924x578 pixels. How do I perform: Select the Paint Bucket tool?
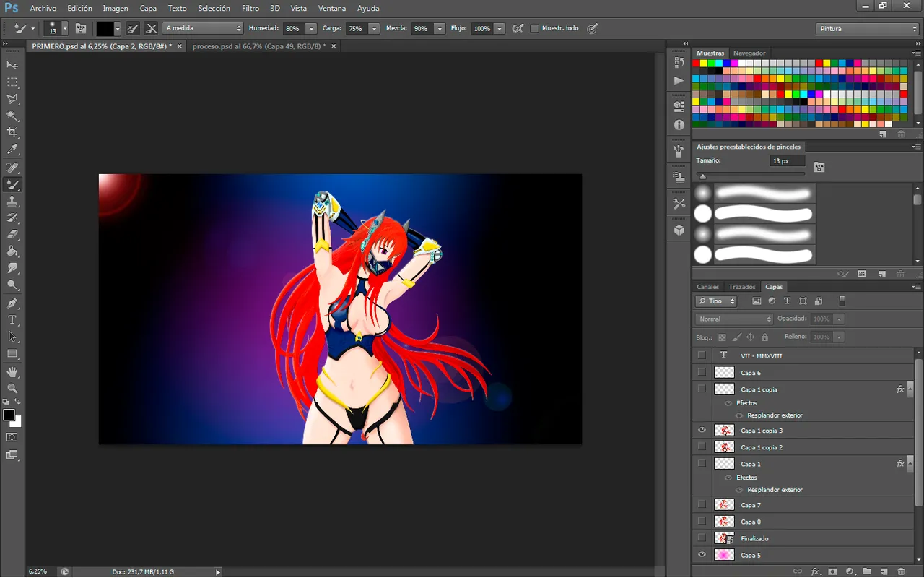[12, 252]
